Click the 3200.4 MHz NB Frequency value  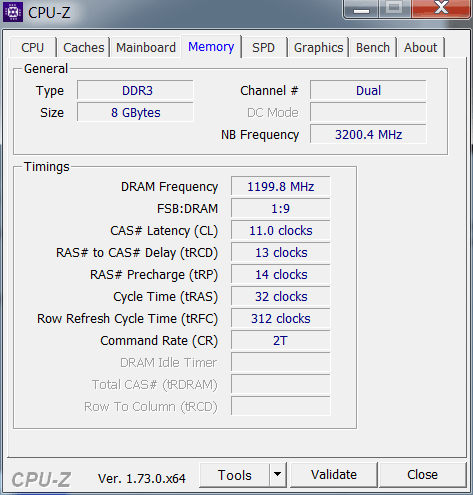[x=368, y=135]
